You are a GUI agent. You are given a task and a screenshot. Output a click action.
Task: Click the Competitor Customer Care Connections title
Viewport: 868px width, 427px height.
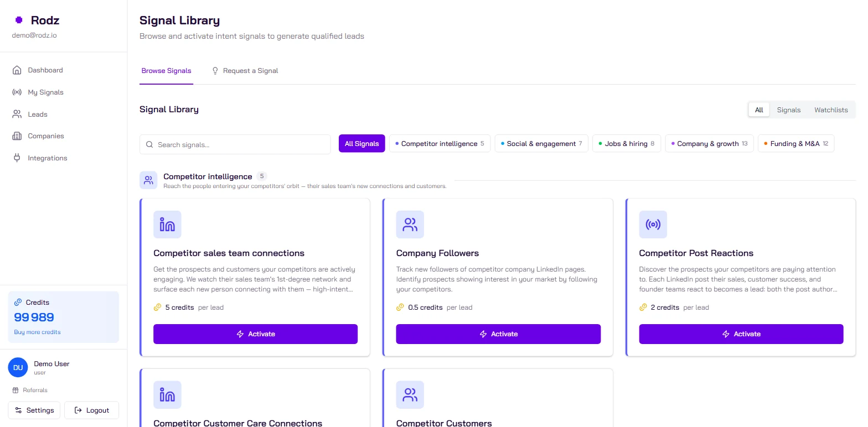coord(237,423)
